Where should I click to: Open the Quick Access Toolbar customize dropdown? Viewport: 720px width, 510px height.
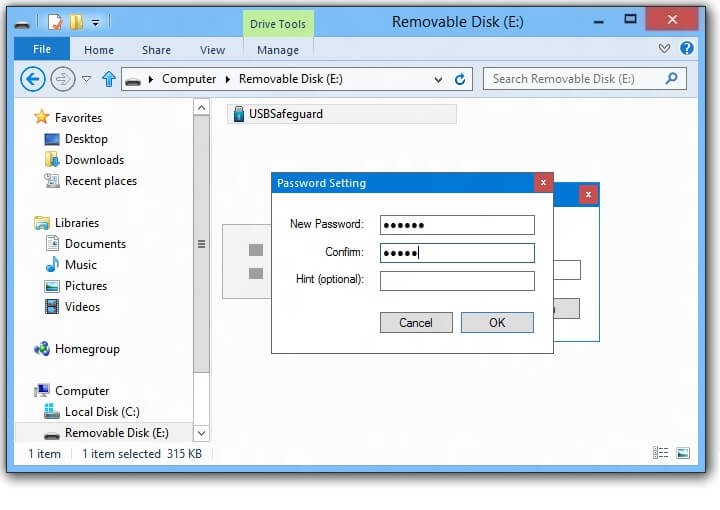click(94, 21)
